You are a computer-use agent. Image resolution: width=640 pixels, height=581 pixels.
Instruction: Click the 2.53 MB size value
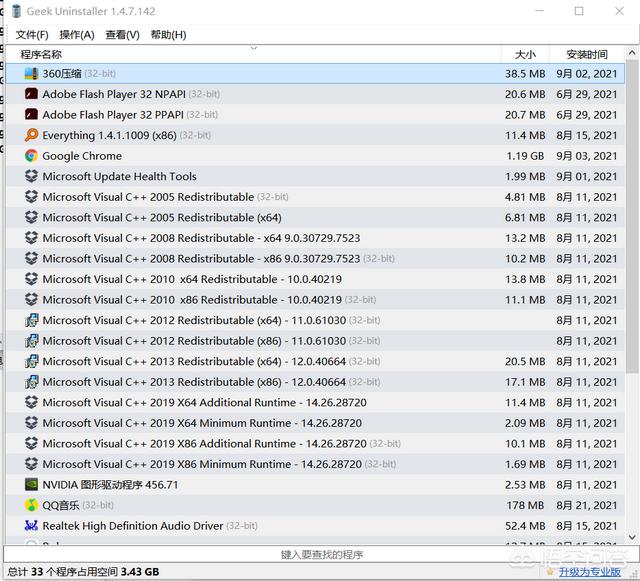(525, 485)
